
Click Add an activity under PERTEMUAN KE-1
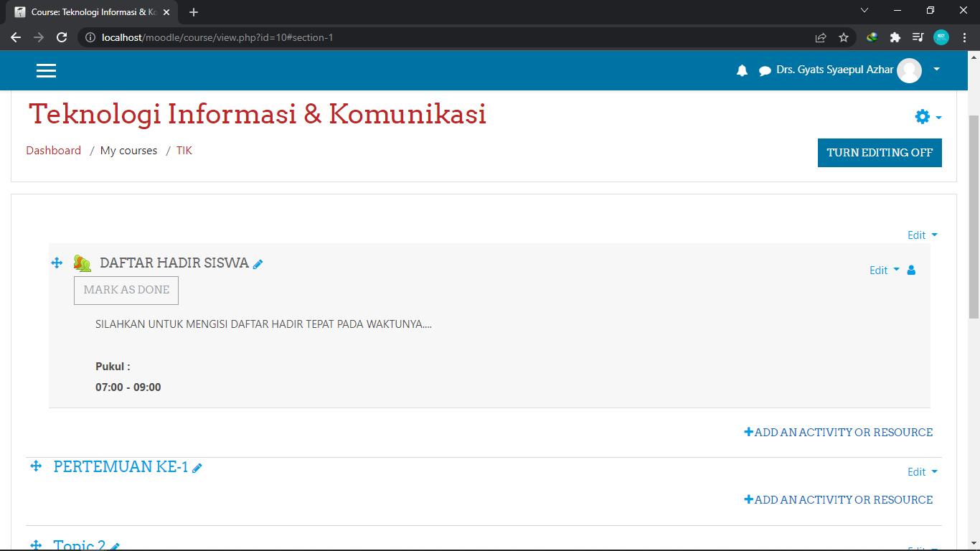tap(839, 499)
